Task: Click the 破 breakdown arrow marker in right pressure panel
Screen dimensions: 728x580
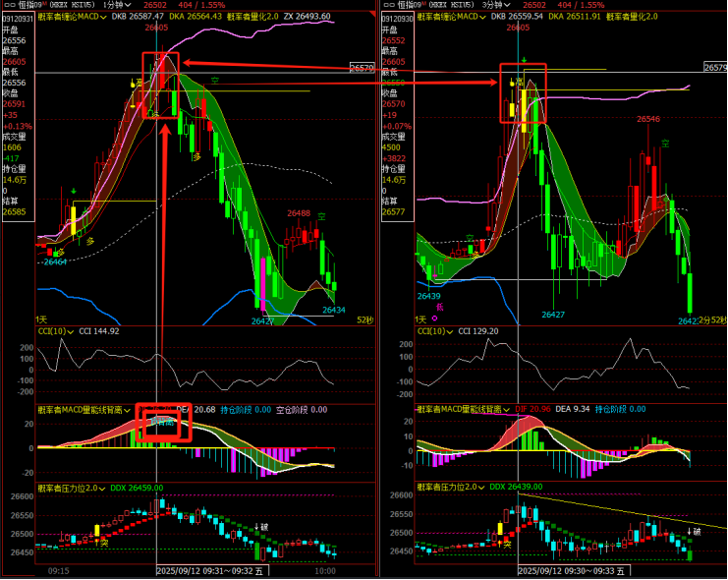Action: tap(696, 532)
